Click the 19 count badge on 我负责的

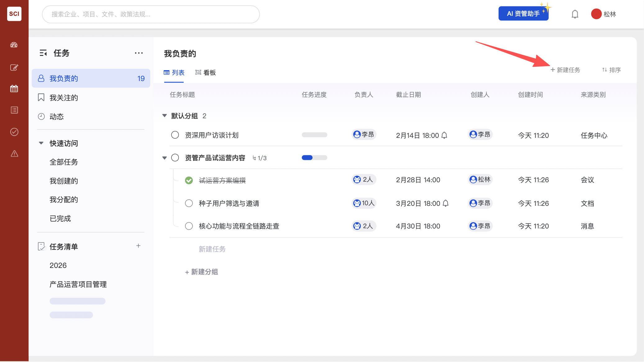click(141, 79)
